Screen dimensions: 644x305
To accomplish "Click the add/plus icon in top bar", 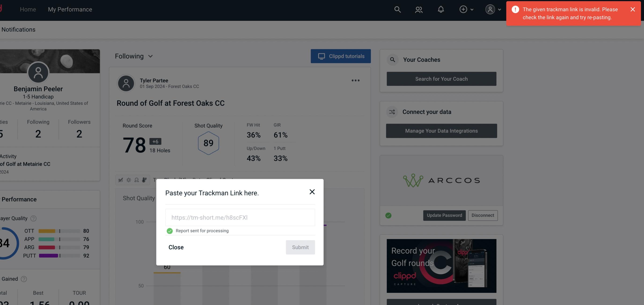I will coord(463,9).
